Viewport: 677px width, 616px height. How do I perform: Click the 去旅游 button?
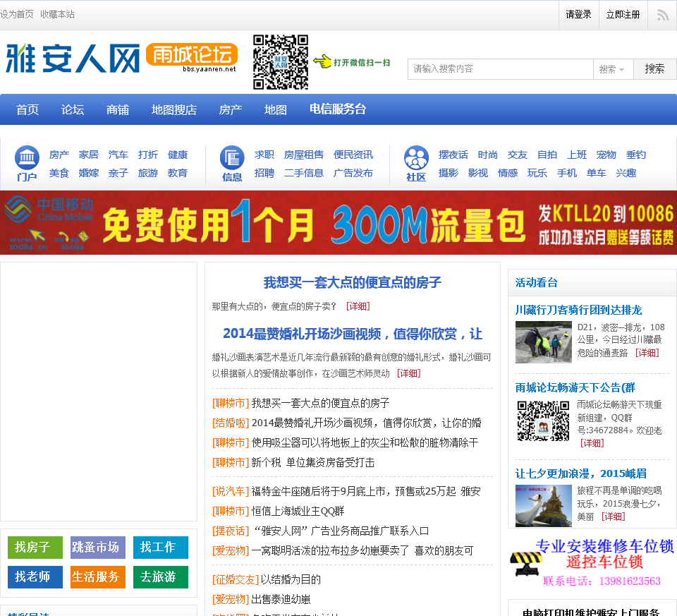161,577
